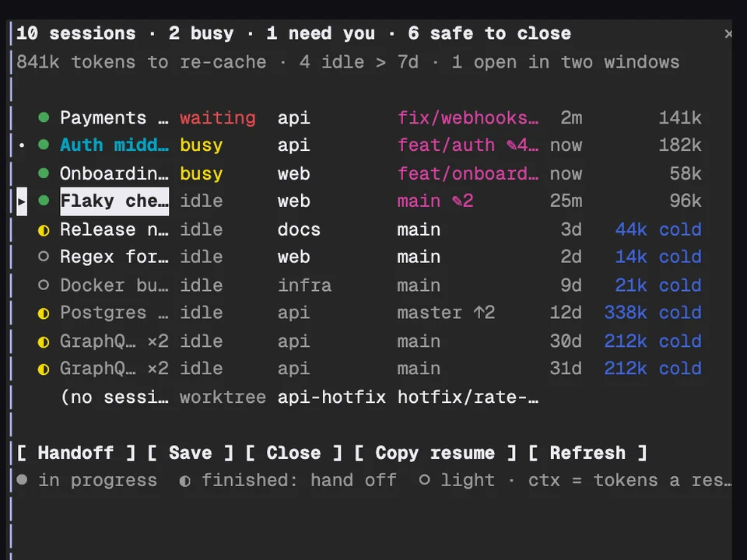Click the api-hotfix worktree name
The height and width of the screenshot is (560, 747).
click(x=331, y=397)
